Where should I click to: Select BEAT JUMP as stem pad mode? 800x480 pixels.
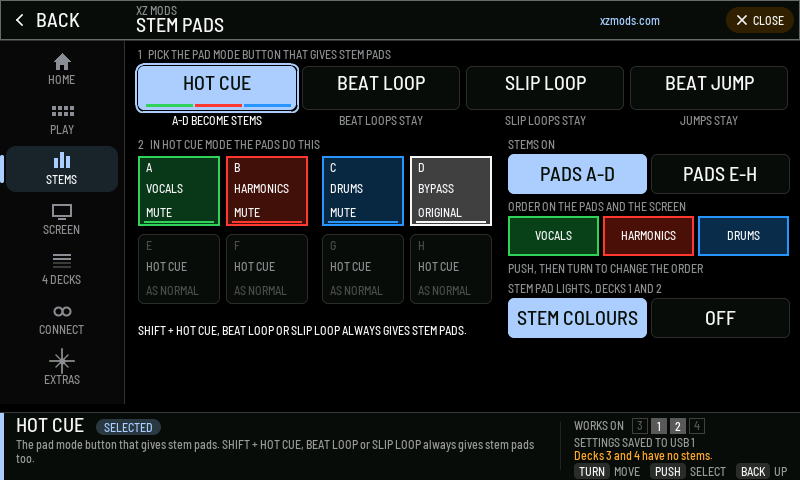click(709, 88)
